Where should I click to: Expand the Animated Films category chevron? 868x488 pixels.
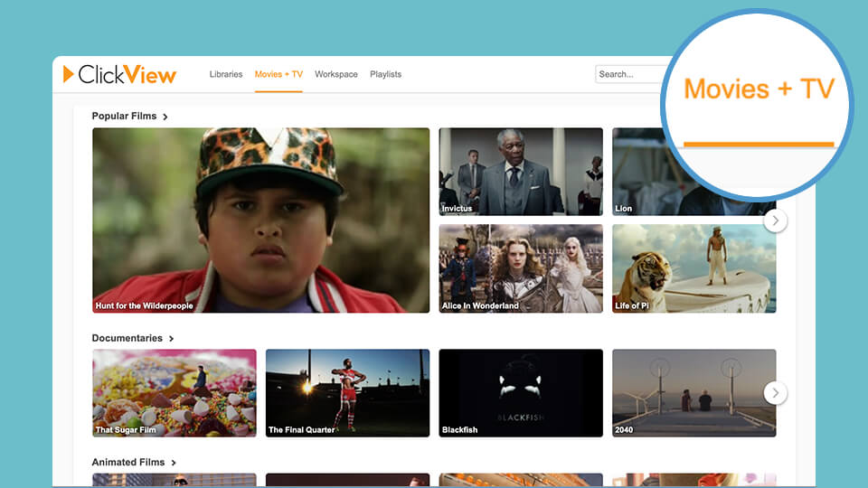[x=173, y=463]
